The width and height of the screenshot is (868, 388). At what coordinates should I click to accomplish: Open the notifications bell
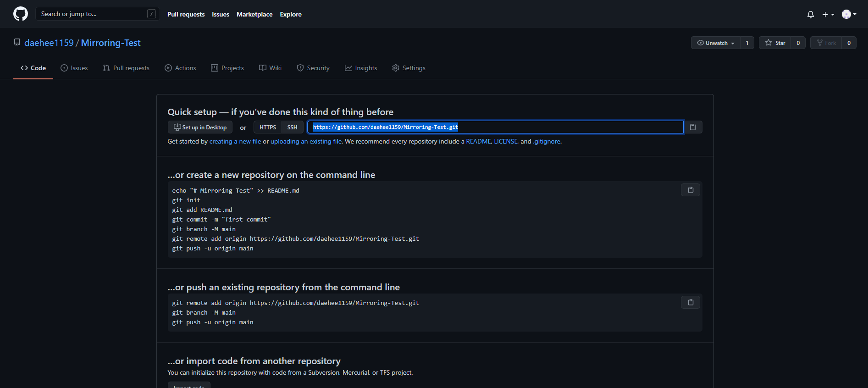click(811, 14)
